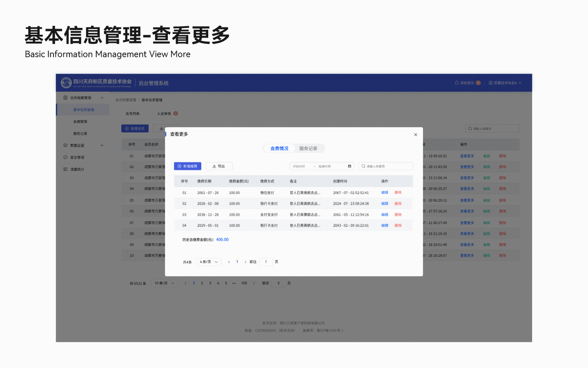Expand the 数据运营 menu chevron
This screenshot has width=588, height=368.
click(102, 146)
